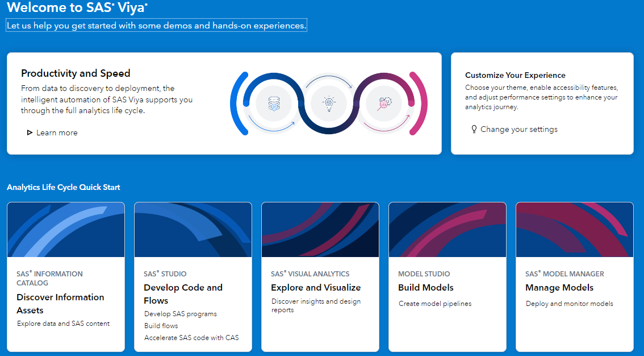Click the SAS Studio card banner image
This screenshot has height=356, width=644.
(x=193, y=230)
